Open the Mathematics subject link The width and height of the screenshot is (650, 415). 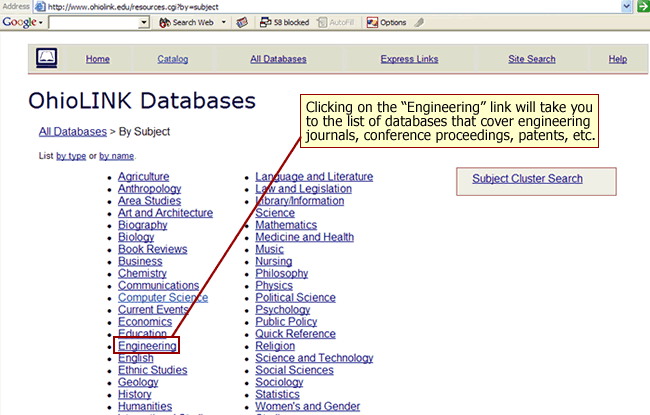coord(286,225)
